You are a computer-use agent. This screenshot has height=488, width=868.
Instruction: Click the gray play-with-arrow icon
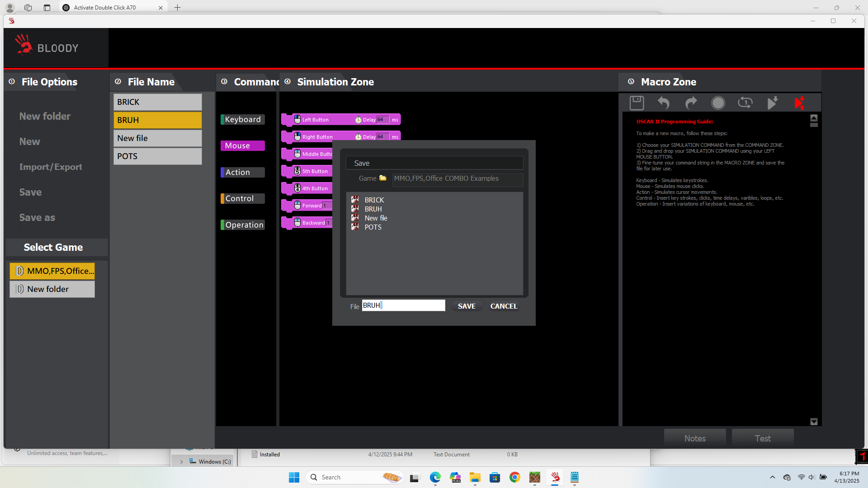[x=773, y=103]
